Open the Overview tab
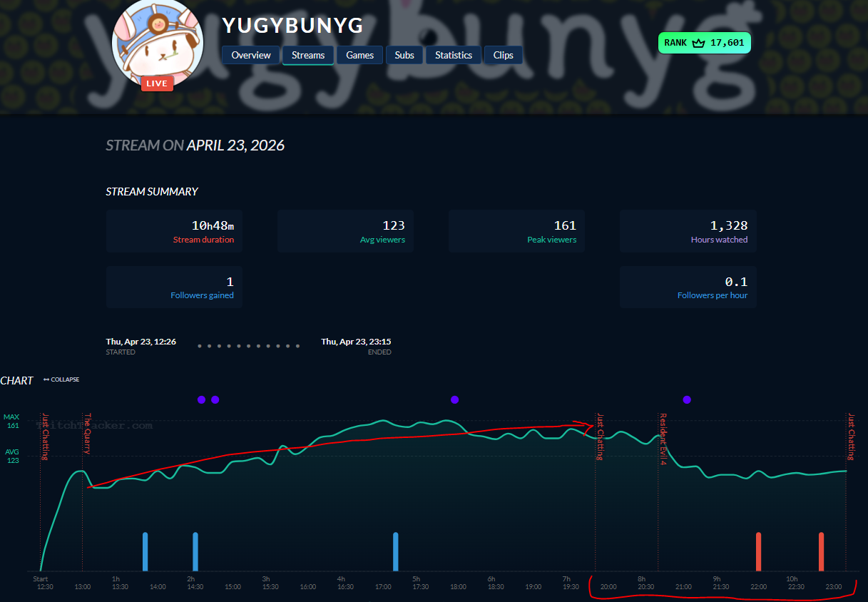 251,55
